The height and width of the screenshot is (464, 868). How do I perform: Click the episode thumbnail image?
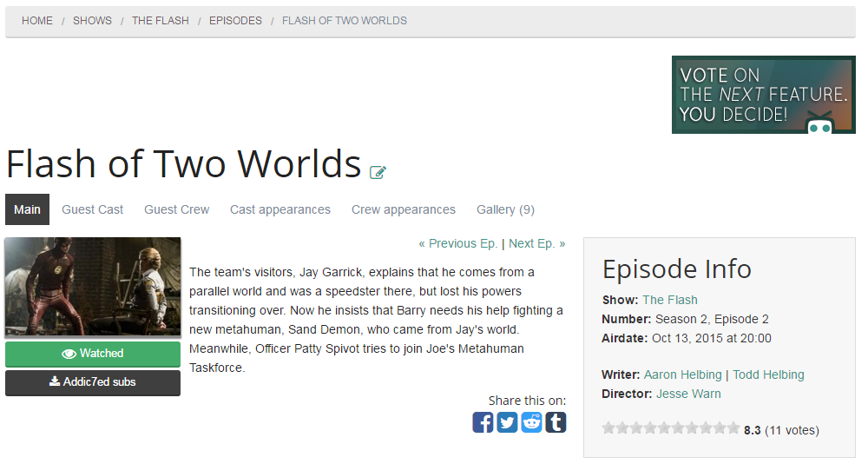93,287
